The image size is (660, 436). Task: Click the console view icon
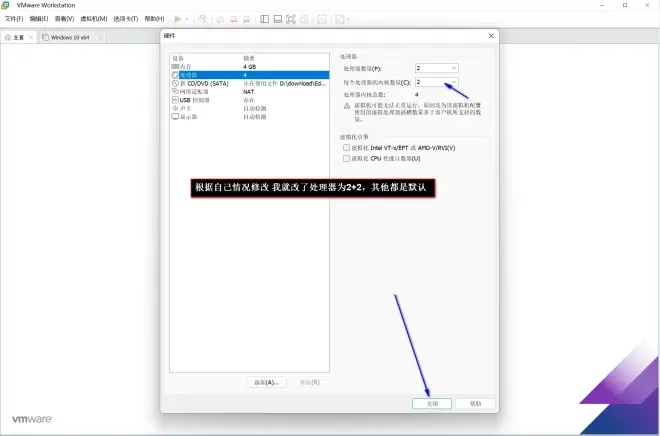322,19
